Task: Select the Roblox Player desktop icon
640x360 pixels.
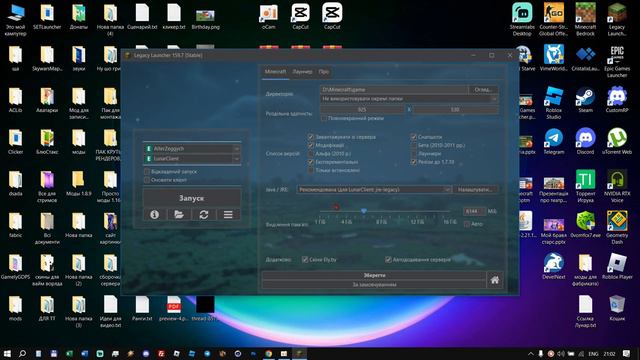Action: [617, 266]
